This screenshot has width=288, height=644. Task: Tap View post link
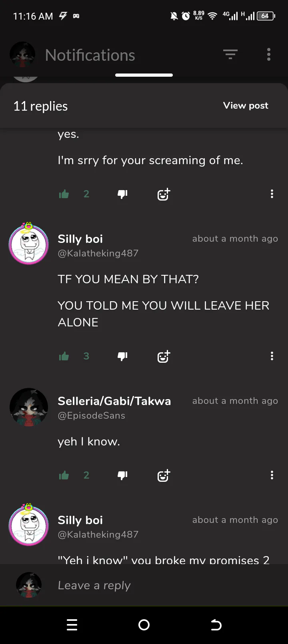tap(246, 105)
